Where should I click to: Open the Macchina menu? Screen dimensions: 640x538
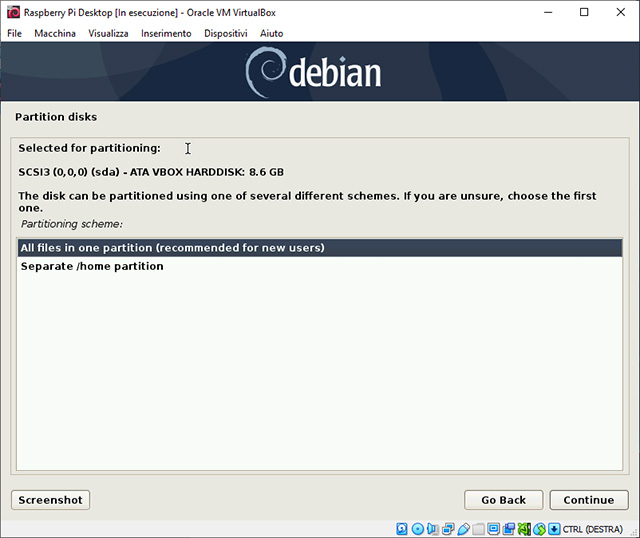pos(54,33)
